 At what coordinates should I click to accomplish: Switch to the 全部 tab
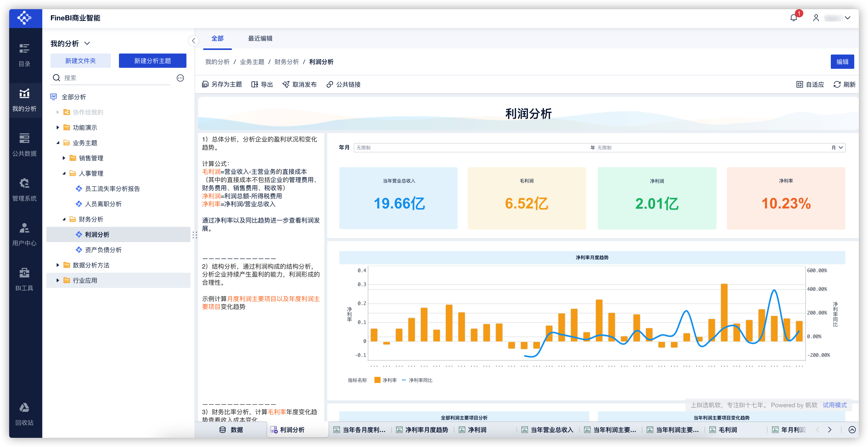coord(217,38)
